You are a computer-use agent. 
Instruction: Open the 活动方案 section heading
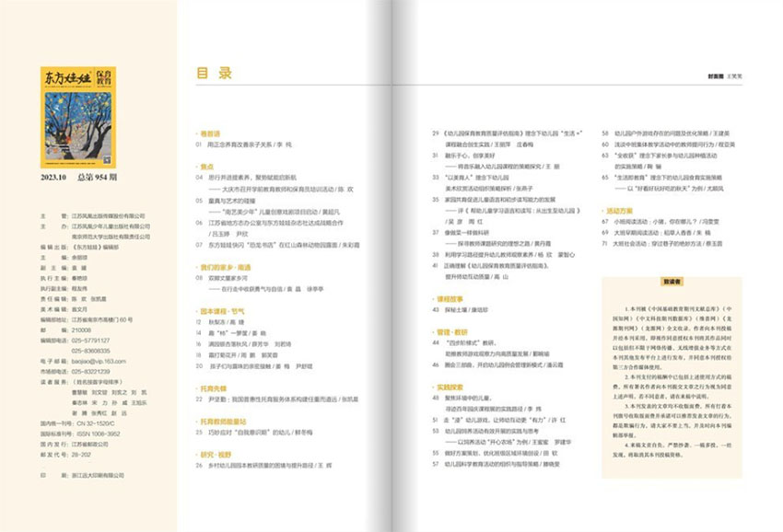[x=618, y=211]
